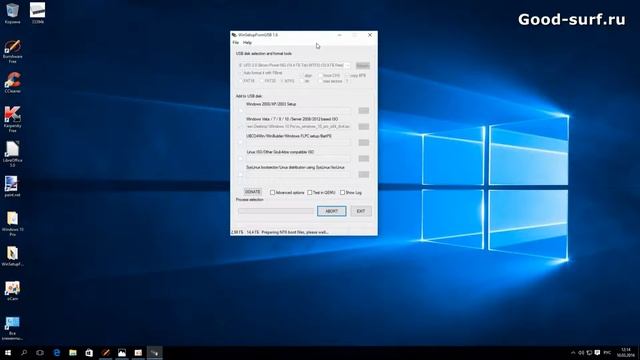
Task: Open the taskbar clock and calendar
Action: point(626,353)
